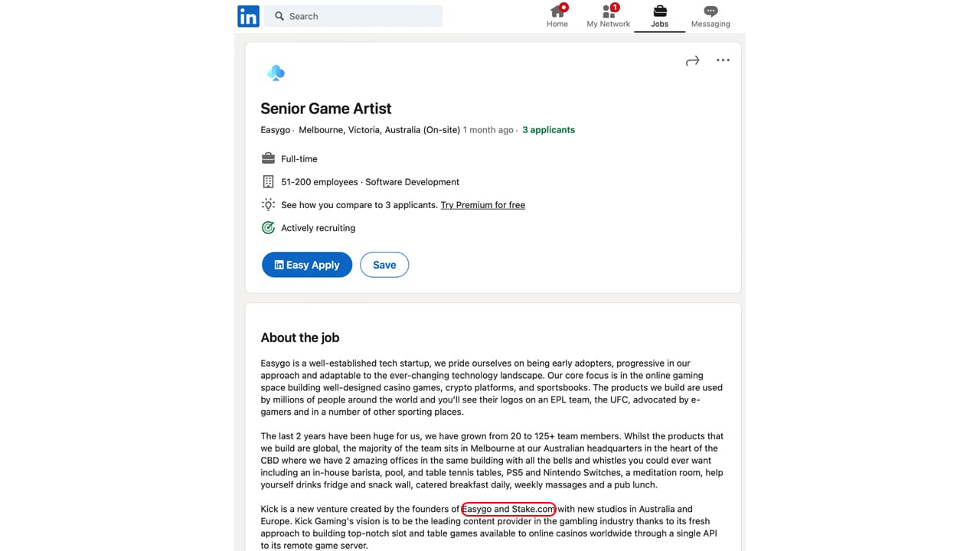Select the Jobs briefcase icon

tap(659, 11)
